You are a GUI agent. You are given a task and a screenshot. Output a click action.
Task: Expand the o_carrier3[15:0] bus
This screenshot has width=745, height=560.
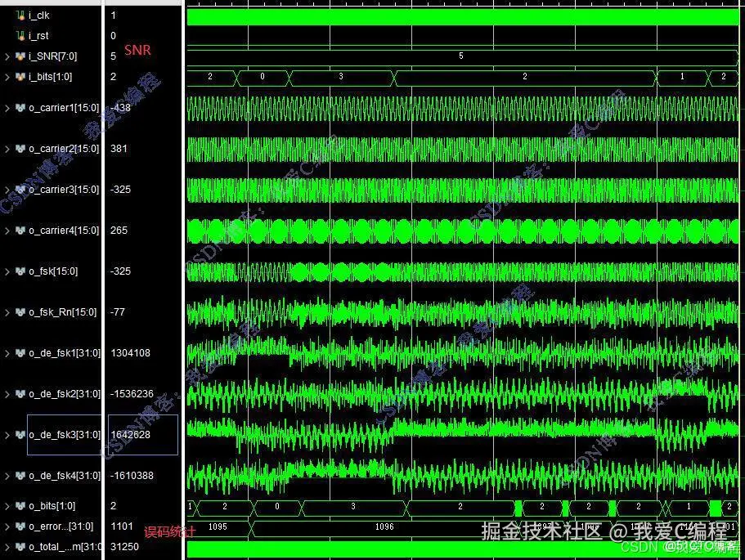pos(7,190)
